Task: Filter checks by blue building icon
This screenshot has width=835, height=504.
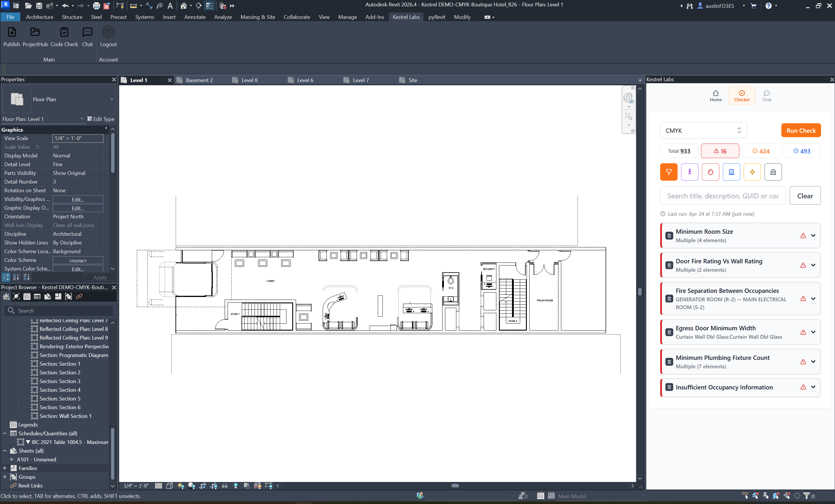Action: tap(731, 172)
